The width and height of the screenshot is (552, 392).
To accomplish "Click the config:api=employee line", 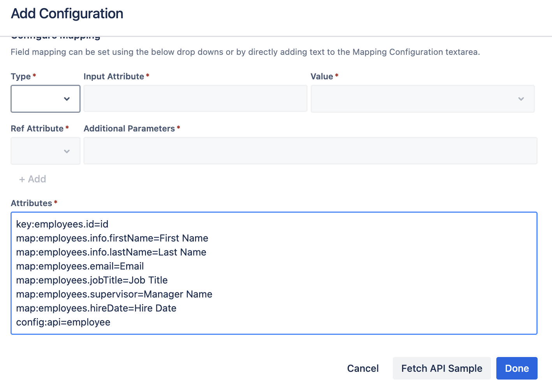I will click(x=63, y=322).
